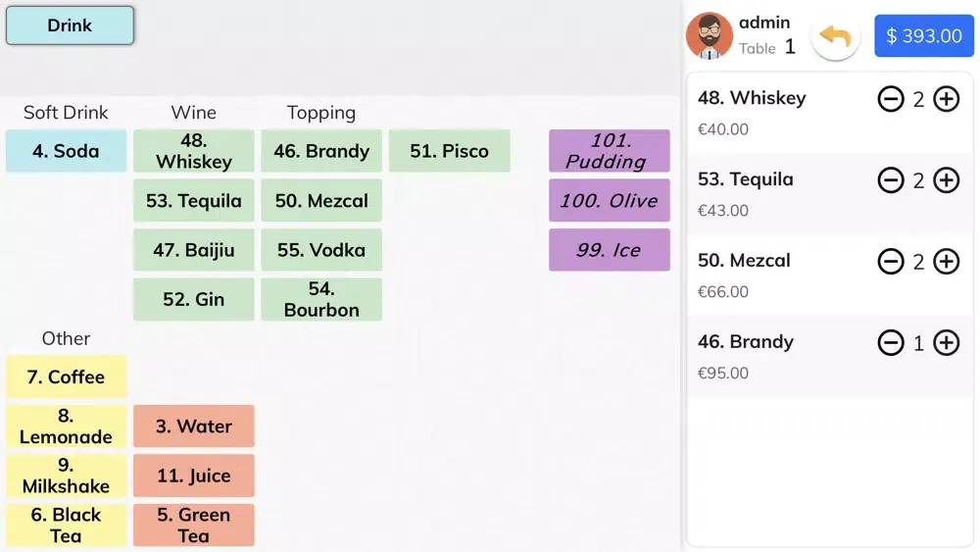Add 99. Ice topping

tap(609, 250)
